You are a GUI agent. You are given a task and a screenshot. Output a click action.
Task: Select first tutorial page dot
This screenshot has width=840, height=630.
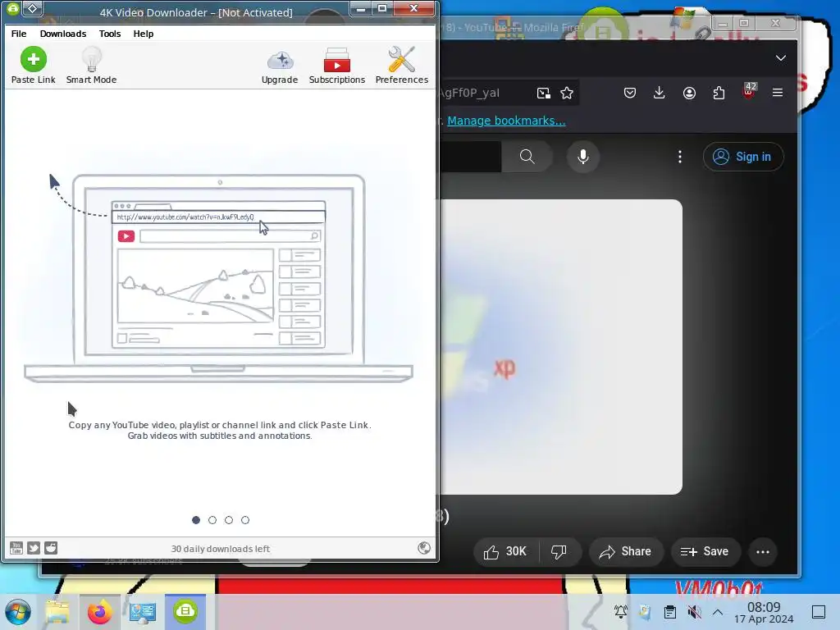[196, 520]
